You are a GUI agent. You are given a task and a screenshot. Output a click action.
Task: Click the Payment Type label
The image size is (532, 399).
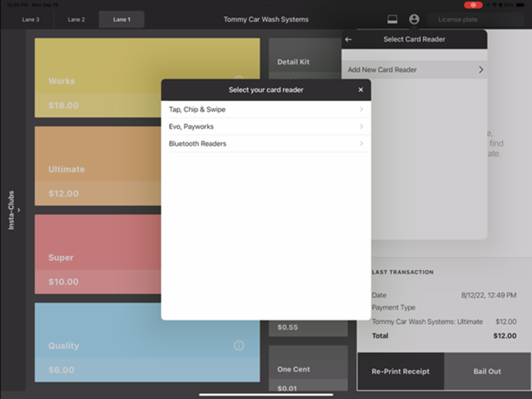click(394, 308)
